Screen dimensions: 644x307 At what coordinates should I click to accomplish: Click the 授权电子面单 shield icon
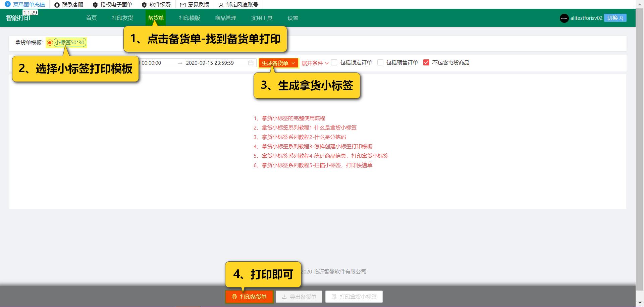point(95,4)
